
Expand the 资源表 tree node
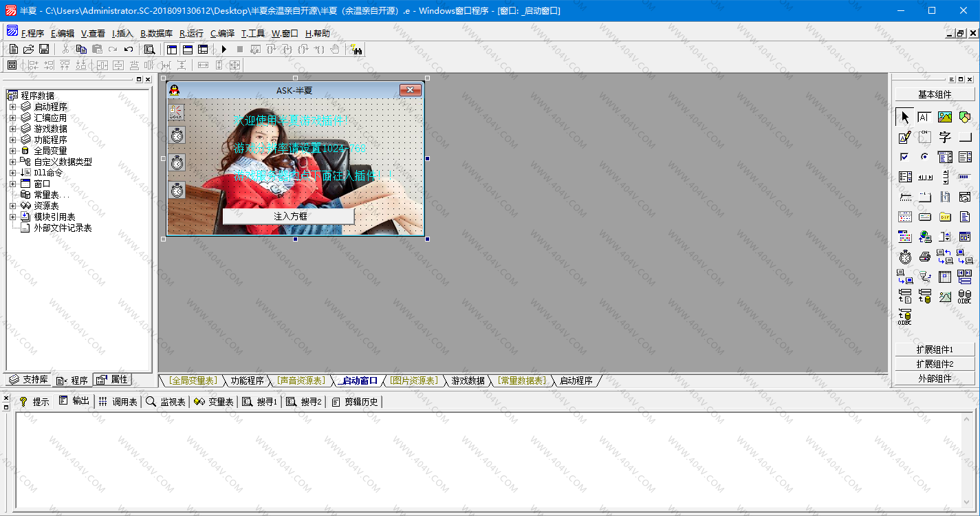point(12,206)
